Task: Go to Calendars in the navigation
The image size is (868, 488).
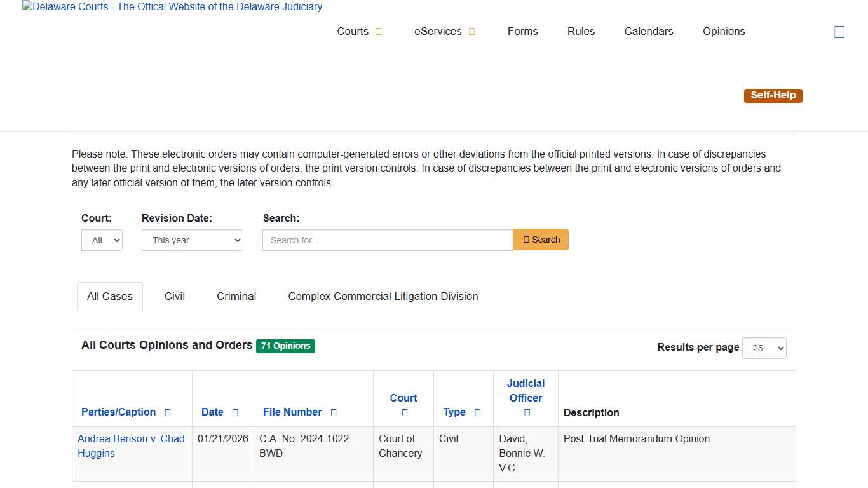Action: tap(648, 32)
